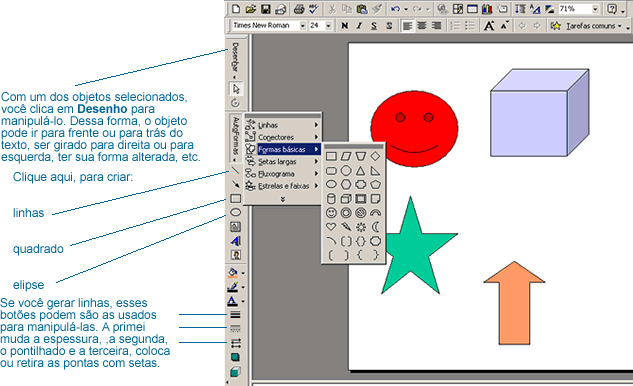Select the moon shape in basic shapes palette
The height and width of the screenshot is (386, 633).
click(375, 227)
